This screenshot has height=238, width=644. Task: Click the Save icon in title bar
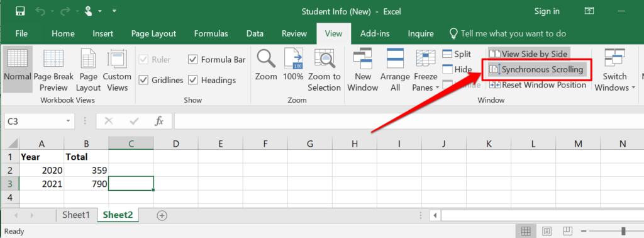[19, 11]
